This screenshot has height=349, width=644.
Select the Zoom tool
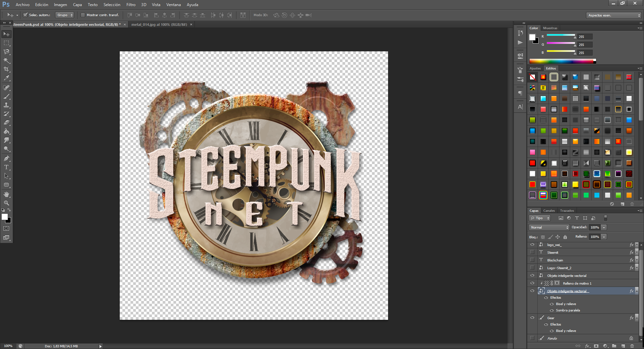[6, 203]
